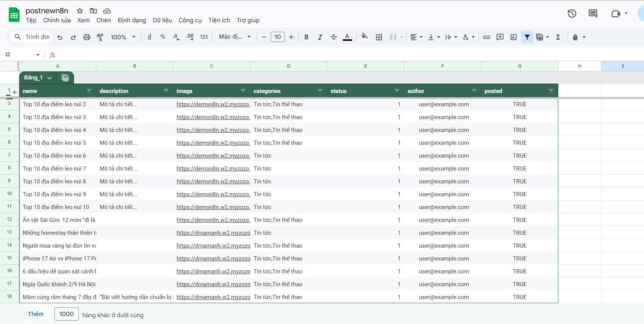
Task: Open author column filter
Action: pos(474,91)
